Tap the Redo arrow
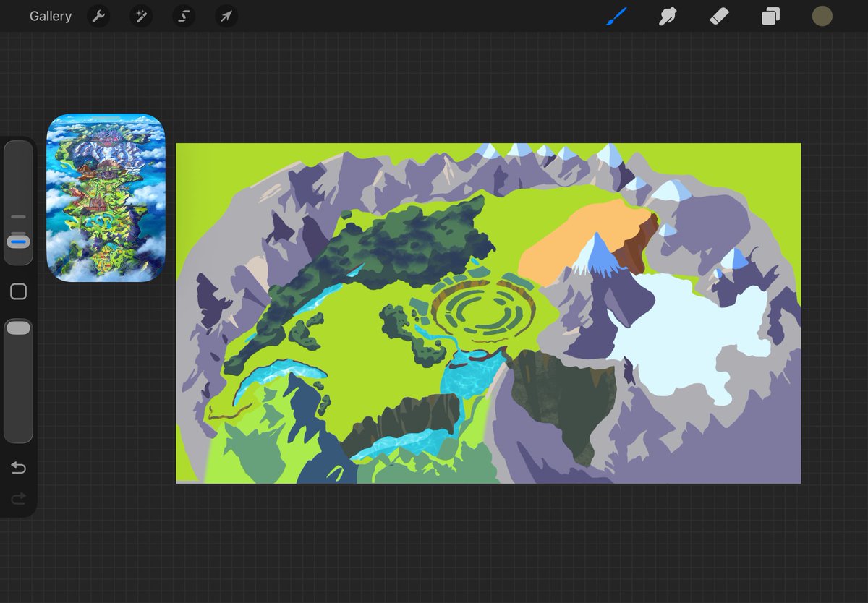Screen dimensions: 868x603 click(18, 498)
